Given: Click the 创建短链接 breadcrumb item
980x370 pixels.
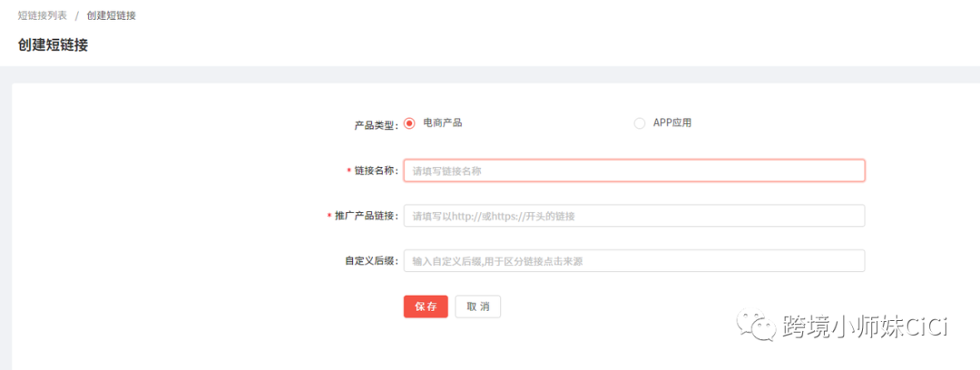Looking at the screenshot, I should click(112, 15).
